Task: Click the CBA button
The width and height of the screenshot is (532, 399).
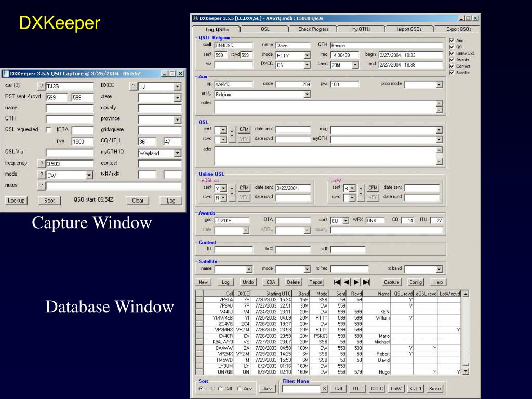Action: 271,282
